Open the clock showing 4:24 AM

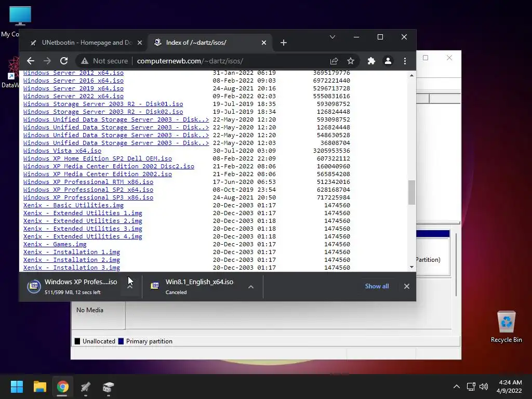[509, 387]
